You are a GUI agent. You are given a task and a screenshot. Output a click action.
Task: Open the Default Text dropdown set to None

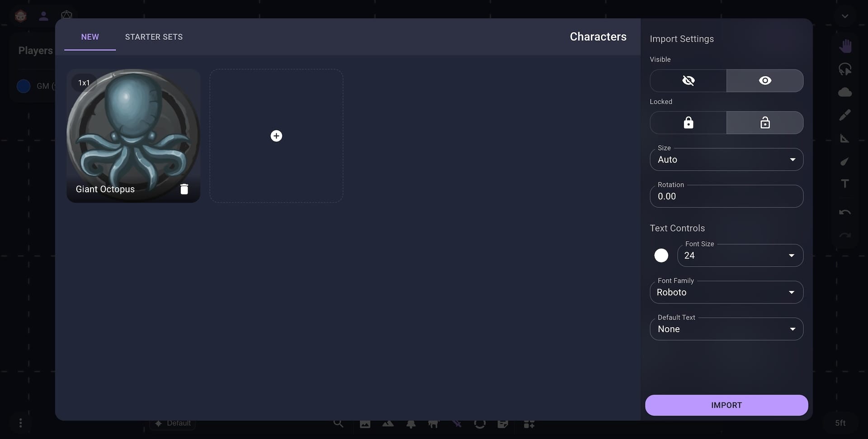click(726, 329)
